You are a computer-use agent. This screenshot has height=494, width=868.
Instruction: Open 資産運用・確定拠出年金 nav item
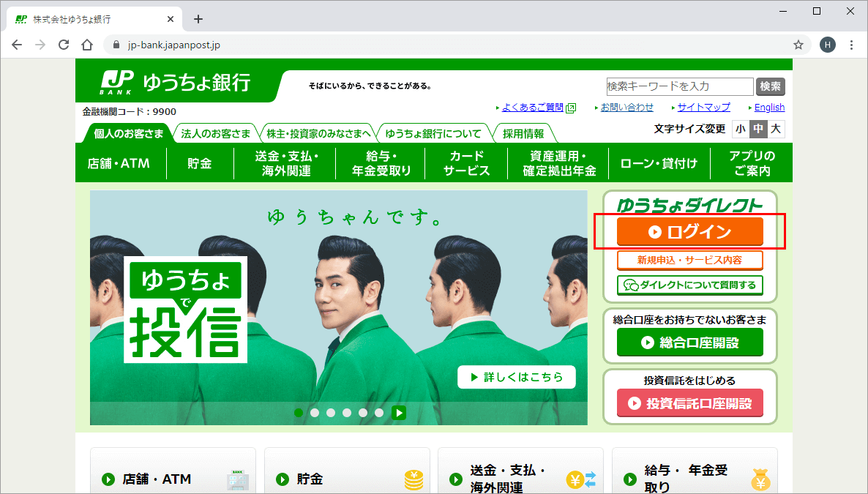558,163
